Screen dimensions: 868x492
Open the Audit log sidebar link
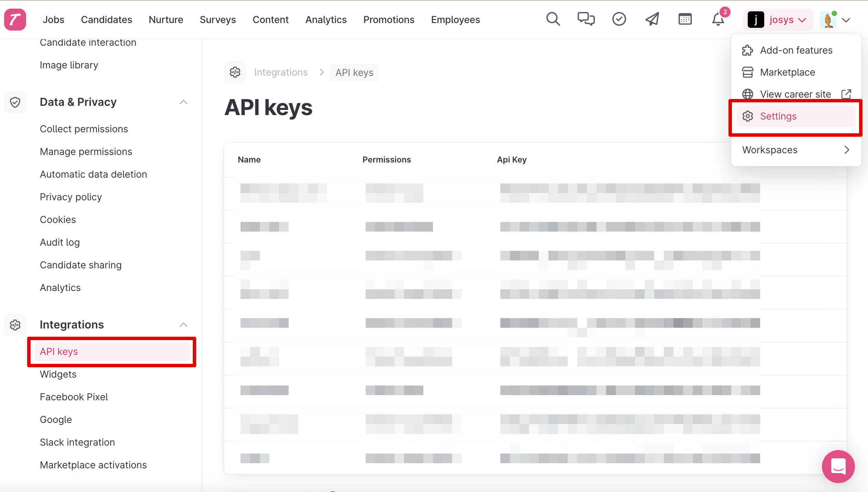tap(60, 242)
